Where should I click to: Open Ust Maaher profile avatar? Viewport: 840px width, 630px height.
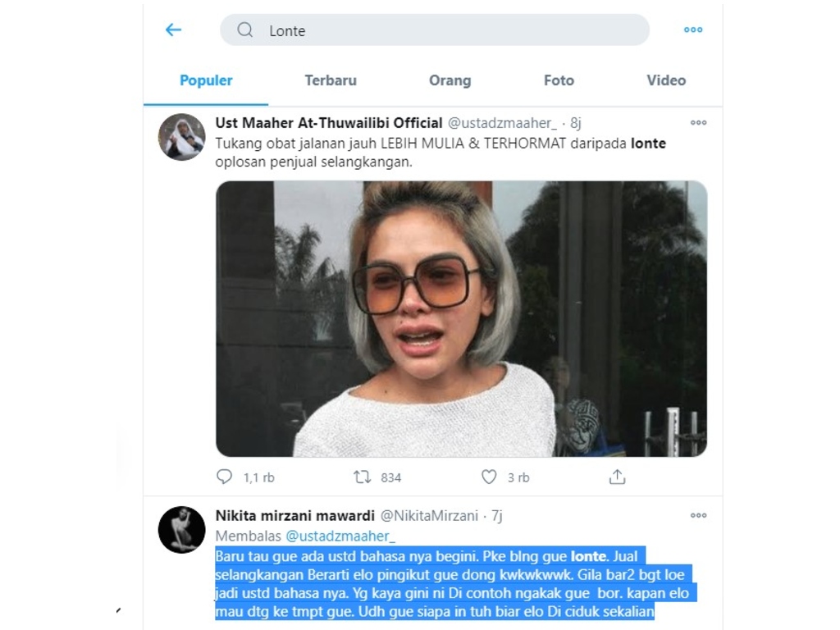(181, 137)
